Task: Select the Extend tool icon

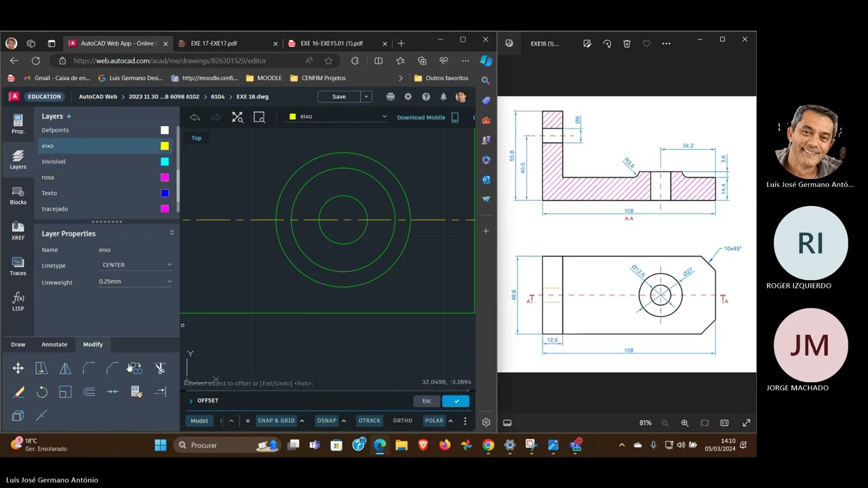Action: [x=160, y=392]
